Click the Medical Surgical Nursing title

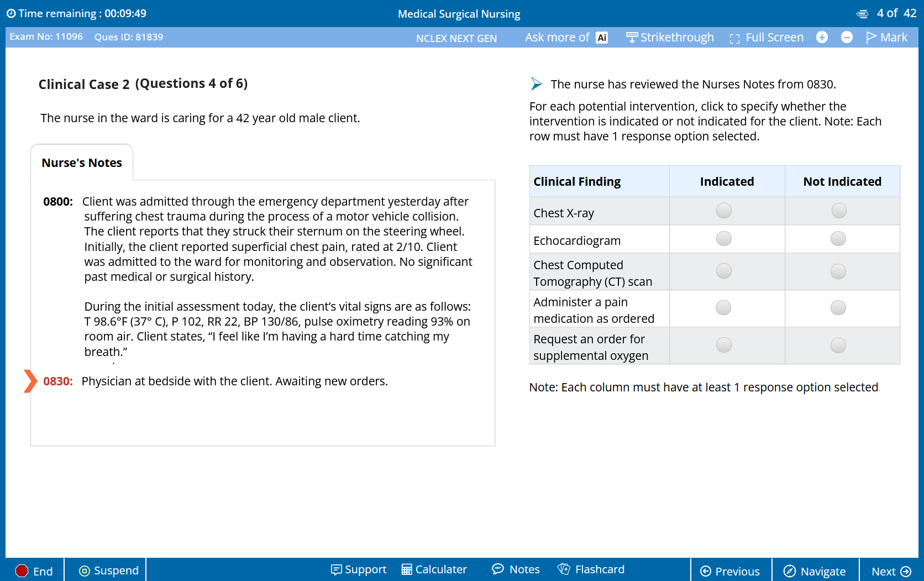[459, 14]
